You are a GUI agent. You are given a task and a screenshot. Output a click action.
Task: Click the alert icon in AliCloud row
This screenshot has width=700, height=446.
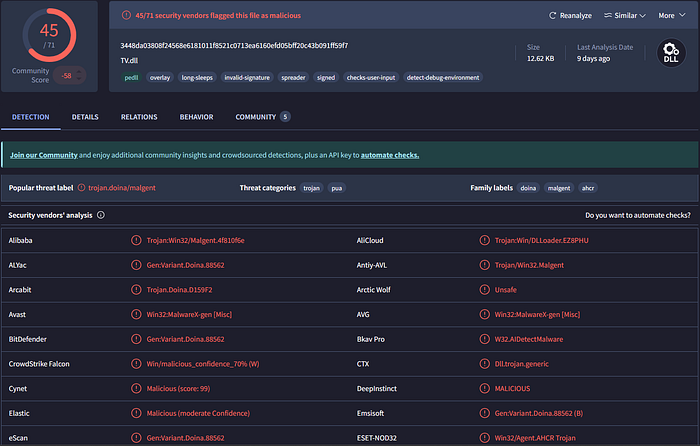484,240
